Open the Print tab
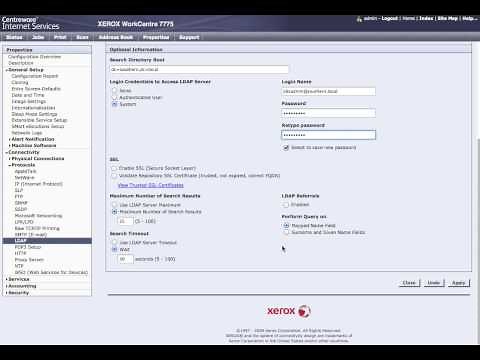This screenshot has width=480, height=360. pos(60,37)
